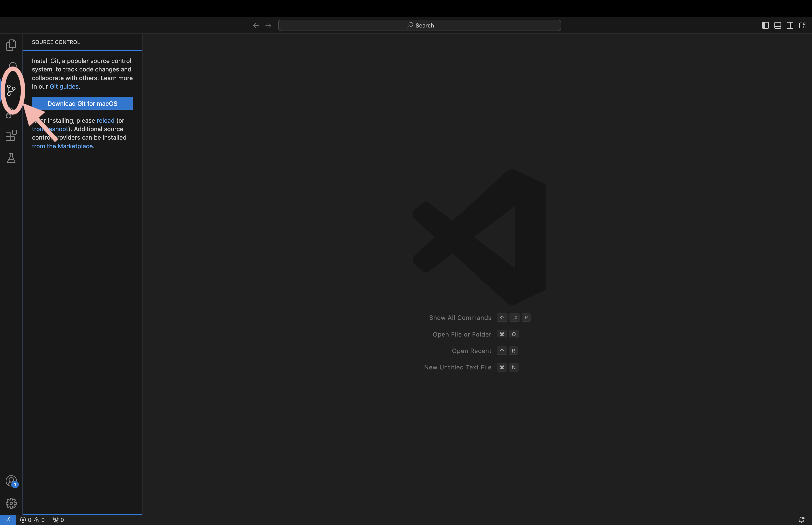The image size is (812, 525).
Task: Go back using the left arrow
Action: coord(256,26)
